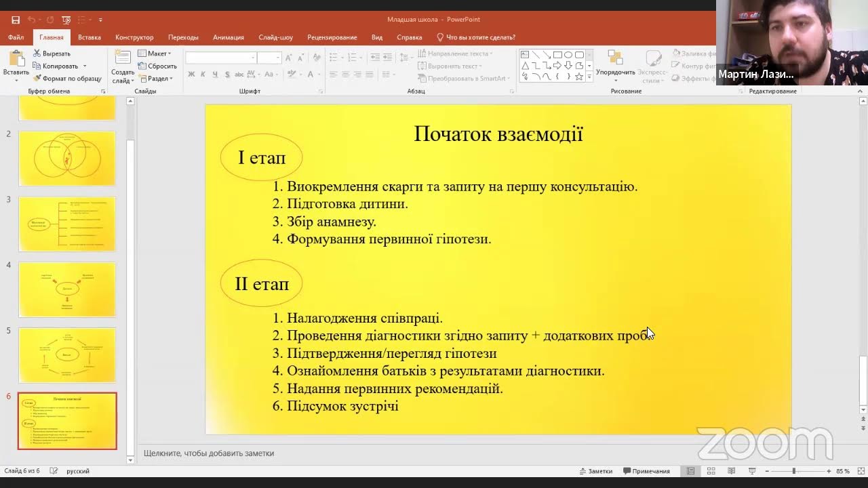Switch to the Рецензирование tab

(332, 37)
